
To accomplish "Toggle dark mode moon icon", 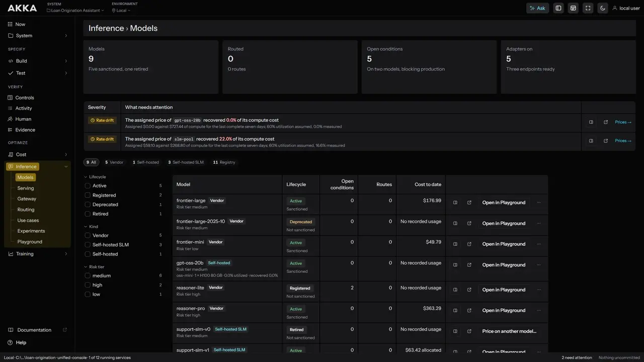I will click(602, 8).
